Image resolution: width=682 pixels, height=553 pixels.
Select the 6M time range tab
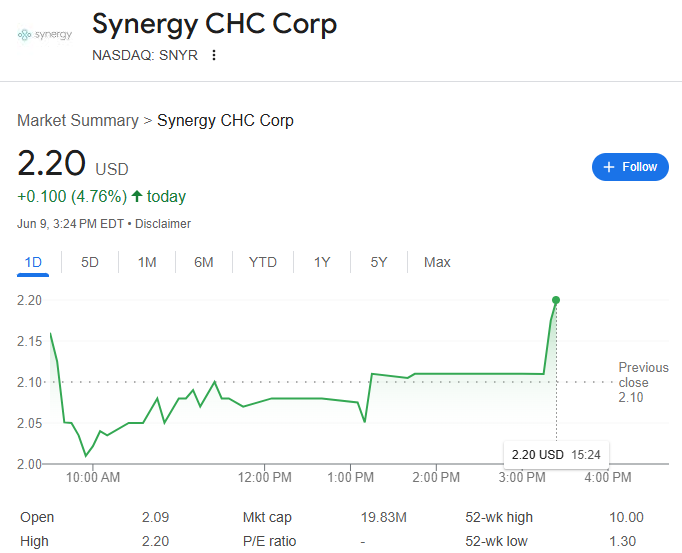coord(204,262)
